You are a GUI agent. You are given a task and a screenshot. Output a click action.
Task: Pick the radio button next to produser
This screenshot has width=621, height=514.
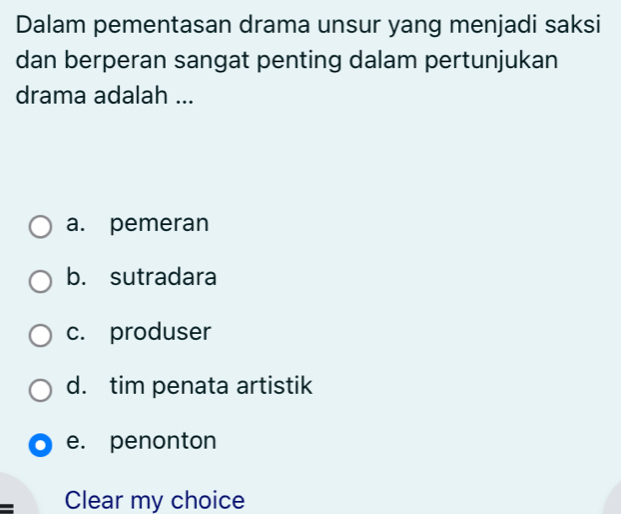point(40,335)
